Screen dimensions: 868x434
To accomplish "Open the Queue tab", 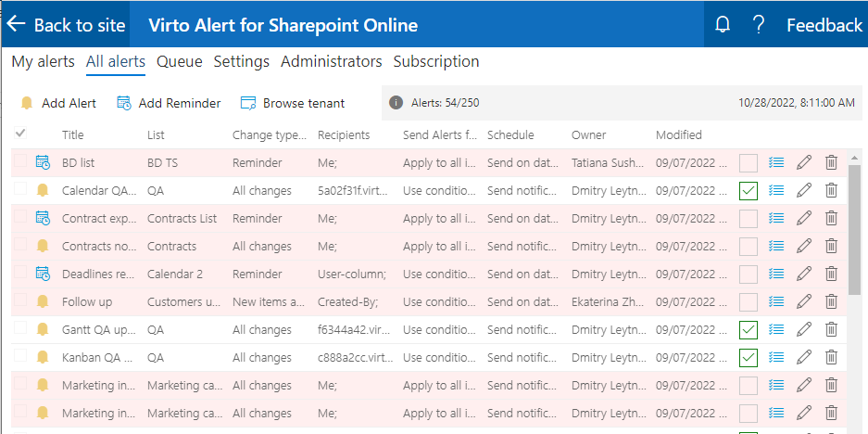I will [x=180, y=61].
